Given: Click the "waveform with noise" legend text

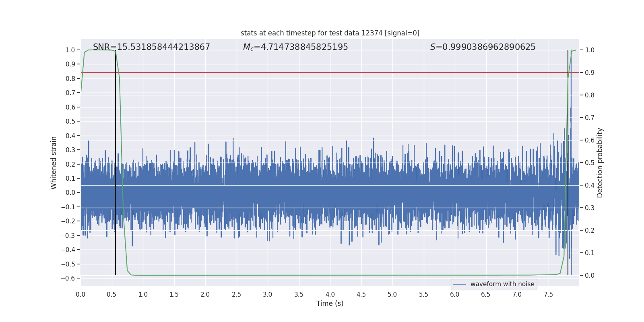Looking at the screenshot, I should (x=502, y=284).
